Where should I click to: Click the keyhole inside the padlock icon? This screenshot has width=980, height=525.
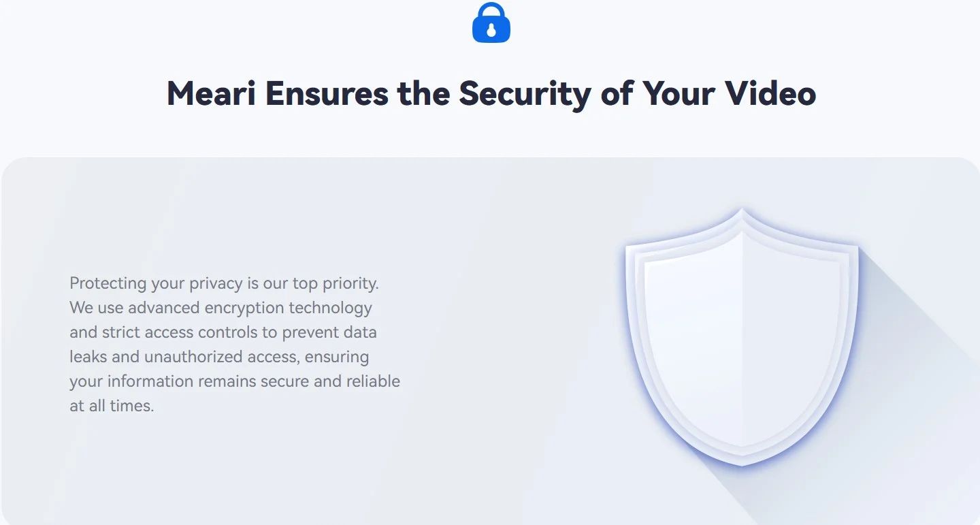coord(491,30)
